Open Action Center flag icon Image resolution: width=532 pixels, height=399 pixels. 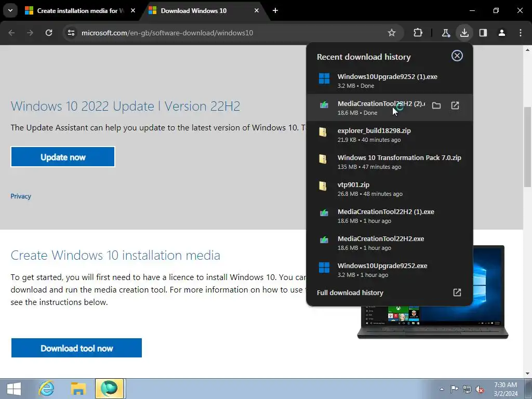(x=454, y=389)
